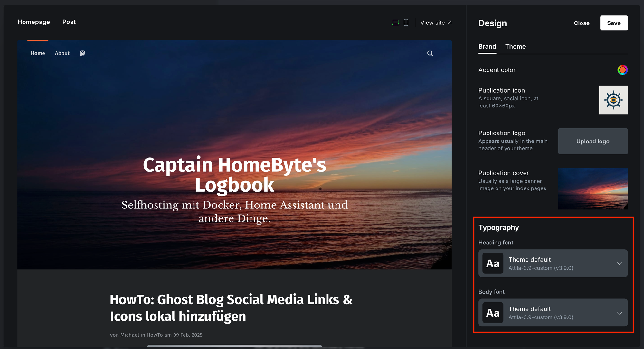Open the accent color picker circle

[622, 70]
